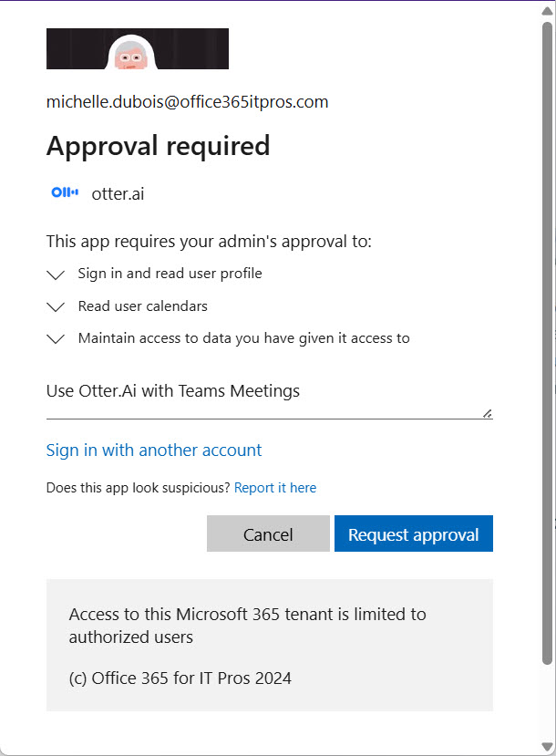Click the tenant banner image with avatar
Screen dimensions: 556x756
click(138, 48)
